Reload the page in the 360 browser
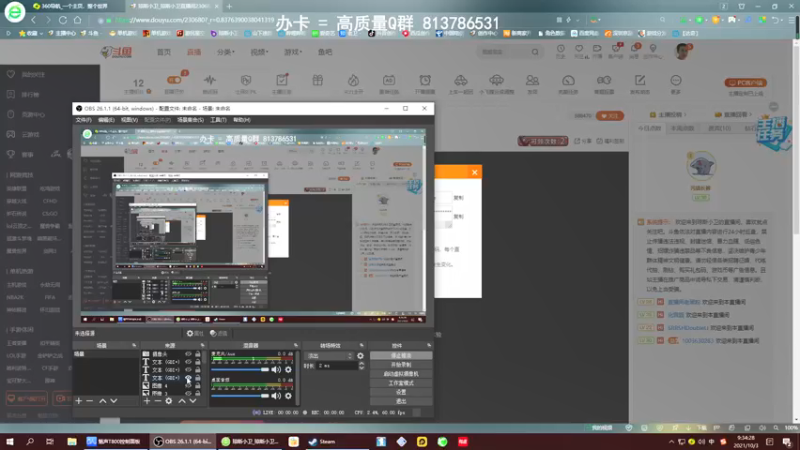This screenshot has height=450, width=800. coord(63,20)
